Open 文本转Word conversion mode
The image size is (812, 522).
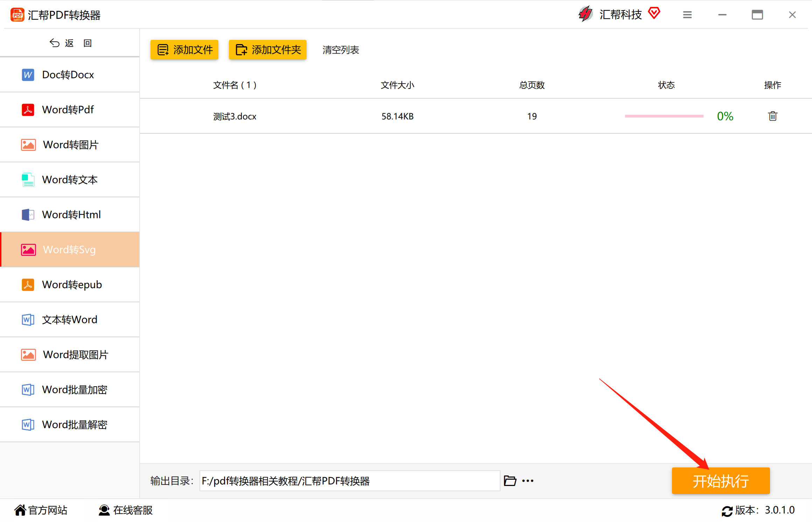[70, 319]
